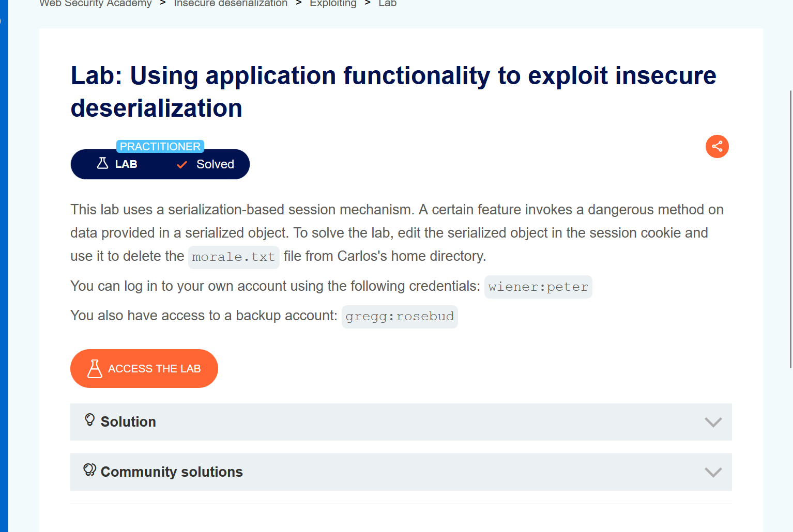This screenshot has width=793, height=532.
Task: Click the lightbulbs icon beside Community solutions
Action: click(90, 470)
